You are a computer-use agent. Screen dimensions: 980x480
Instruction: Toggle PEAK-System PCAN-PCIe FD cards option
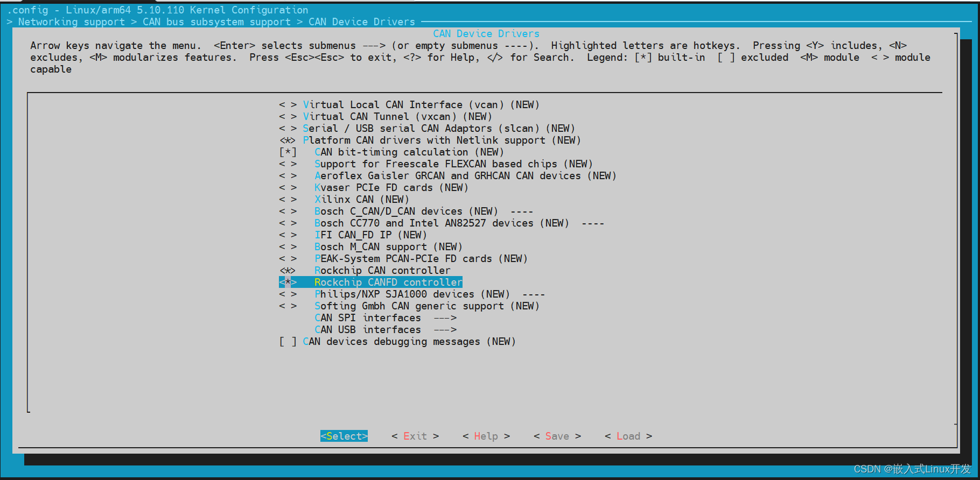[403, 259]
